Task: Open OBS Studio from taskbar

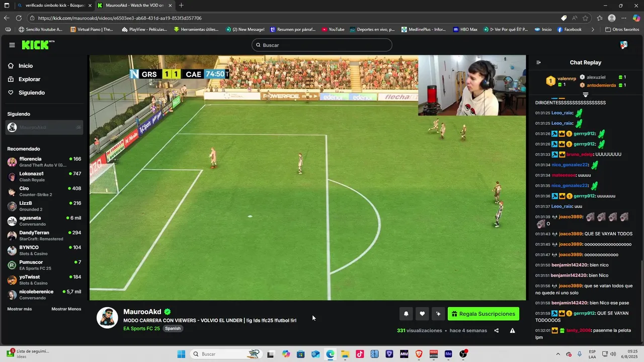Action: pos(463,354)
